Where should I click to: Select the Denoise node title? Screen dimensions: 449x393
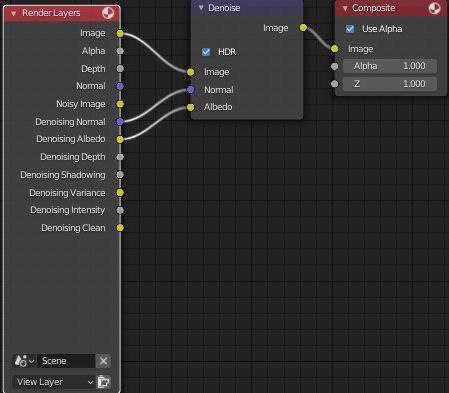(224, 8)
